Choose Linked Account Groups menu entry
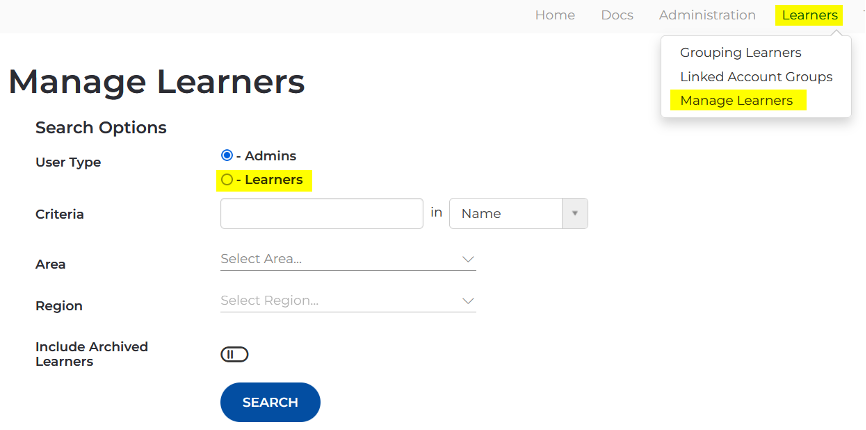This screenshot has height=430, width=866. pyautogui.click(x=756, y=76)
